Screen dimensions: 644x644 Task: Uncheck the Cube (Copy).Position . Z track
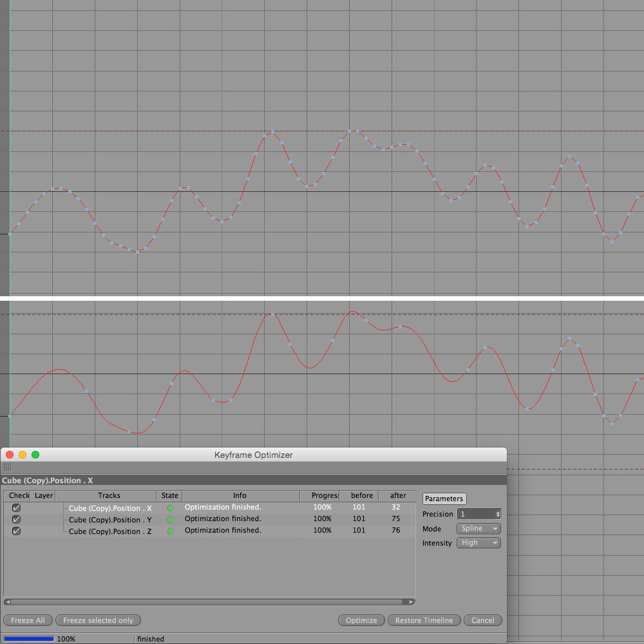(17, 531)
